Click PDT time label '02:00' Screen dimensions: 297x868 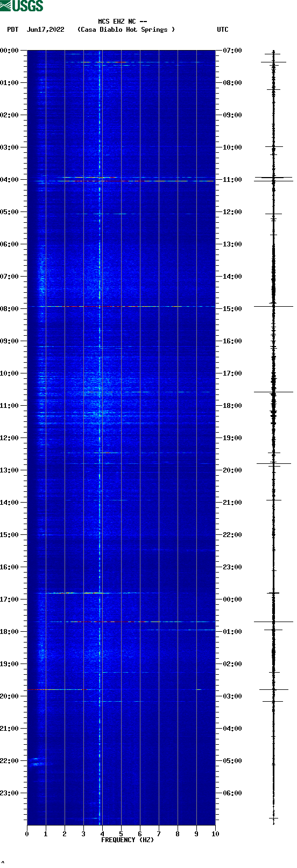pos(10,115)
